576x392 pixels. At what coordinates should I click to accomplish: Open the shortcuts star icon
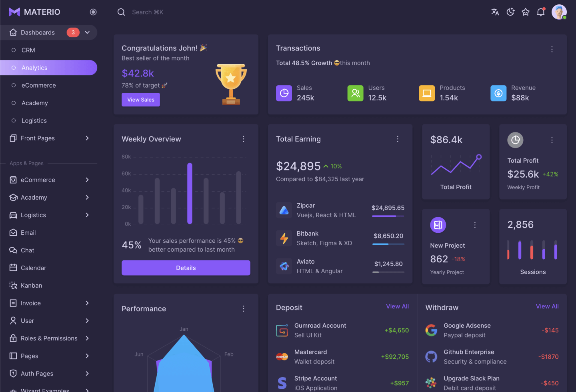pyautogui.click(x=526, y=12)
